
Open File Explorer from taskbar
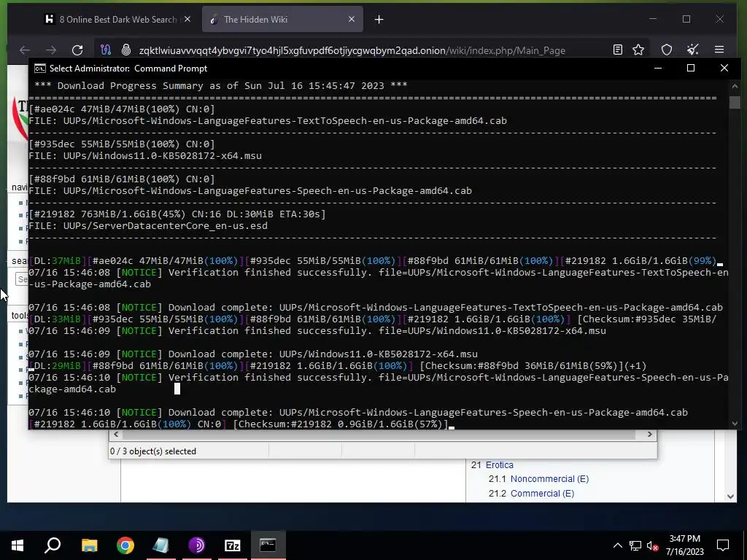click(x=89, y=545)
